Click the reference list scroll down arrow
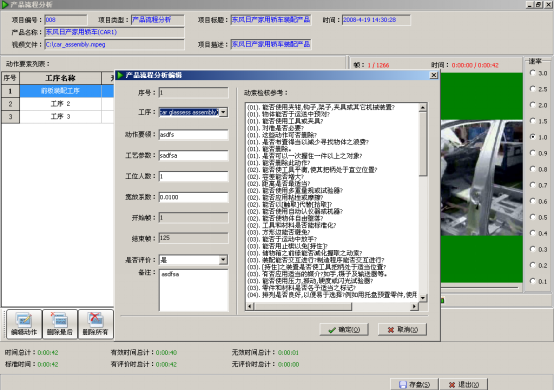Viewport: 554px width, 390px height. (x=423, y=298)
